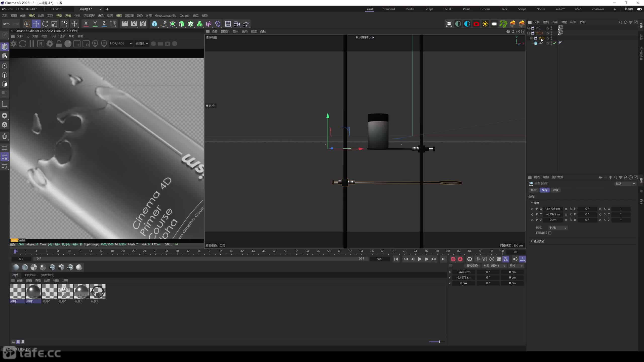Image resolution: width=644 pixels, height=362 pixels.
Task: Add a Cube primitive object
Action: 154,24
